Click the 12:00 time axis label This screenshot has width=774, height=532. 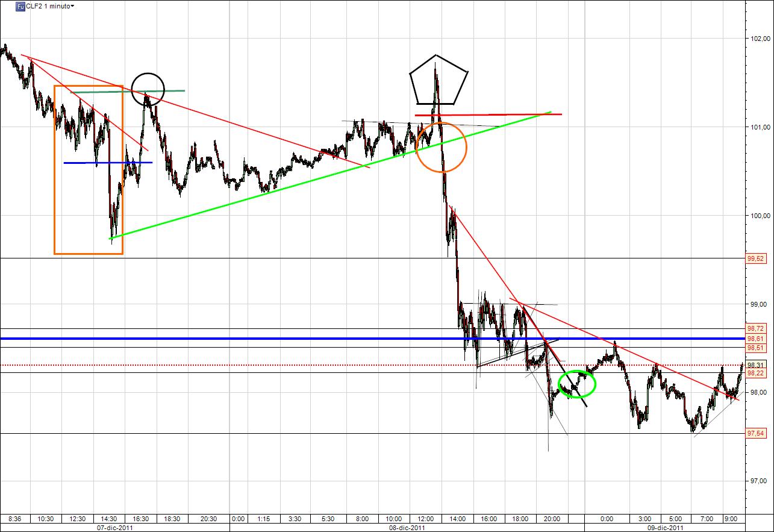425,518
